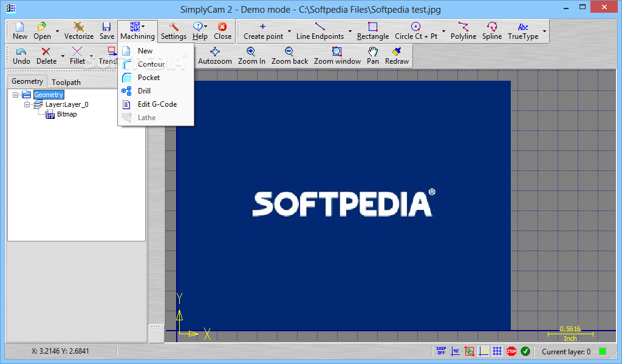
Task: Toggle the 90 degree ortho mode
Action: click(x=456, y=351)
